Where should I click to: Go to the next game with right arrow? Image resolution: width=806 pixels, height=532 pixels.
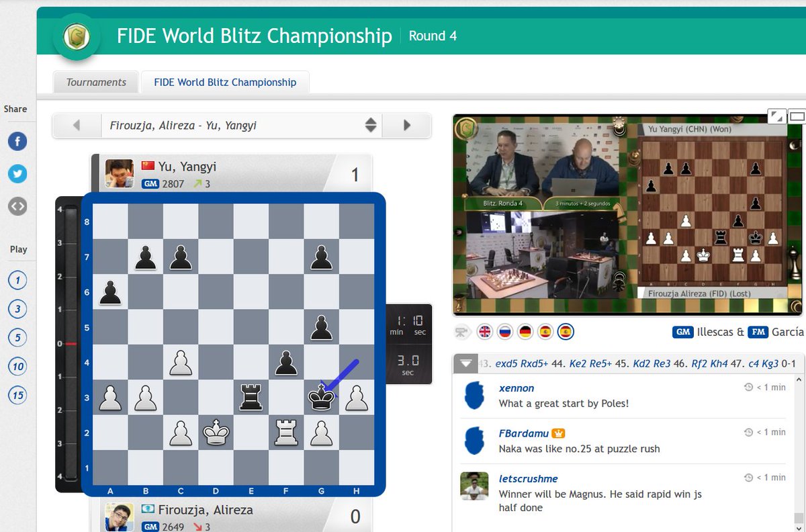click(x=406, y=125)
